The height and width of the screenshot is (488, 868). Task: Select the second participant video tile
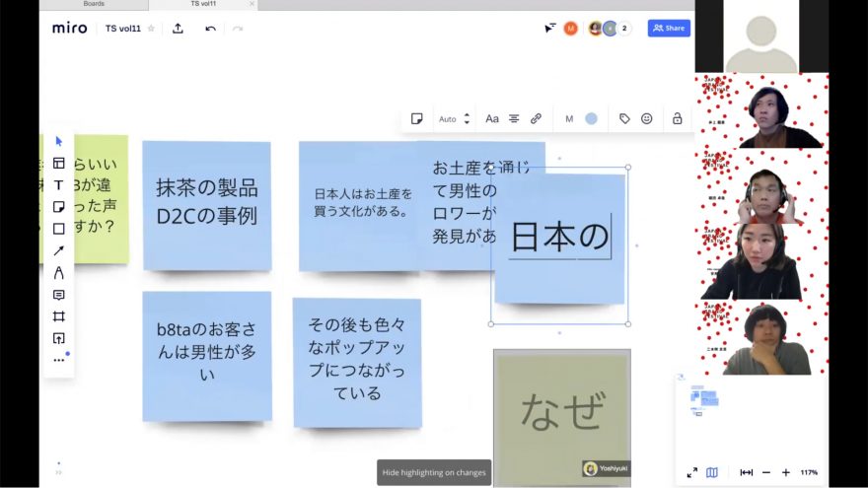point(761,110)
